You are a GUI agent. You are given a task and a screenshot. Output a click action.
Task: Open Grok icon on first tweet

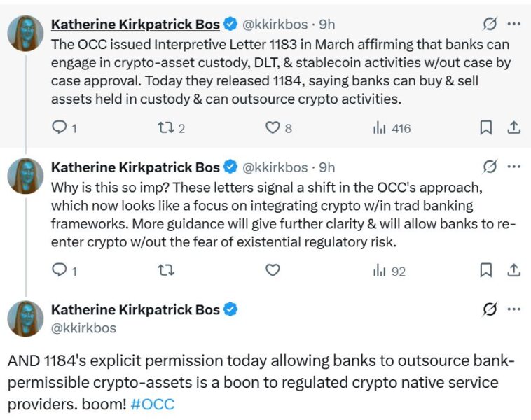490,24
